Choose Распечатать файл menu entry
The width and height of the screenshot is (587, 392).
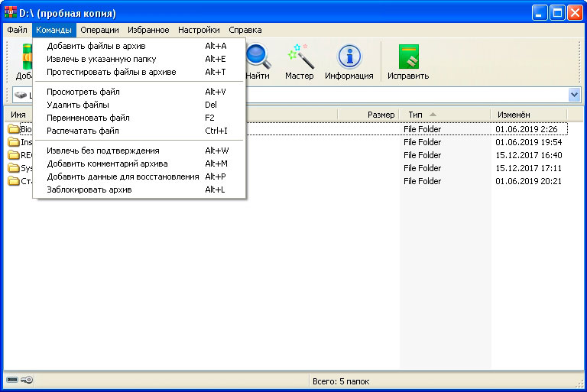click(x=139, y=131)
